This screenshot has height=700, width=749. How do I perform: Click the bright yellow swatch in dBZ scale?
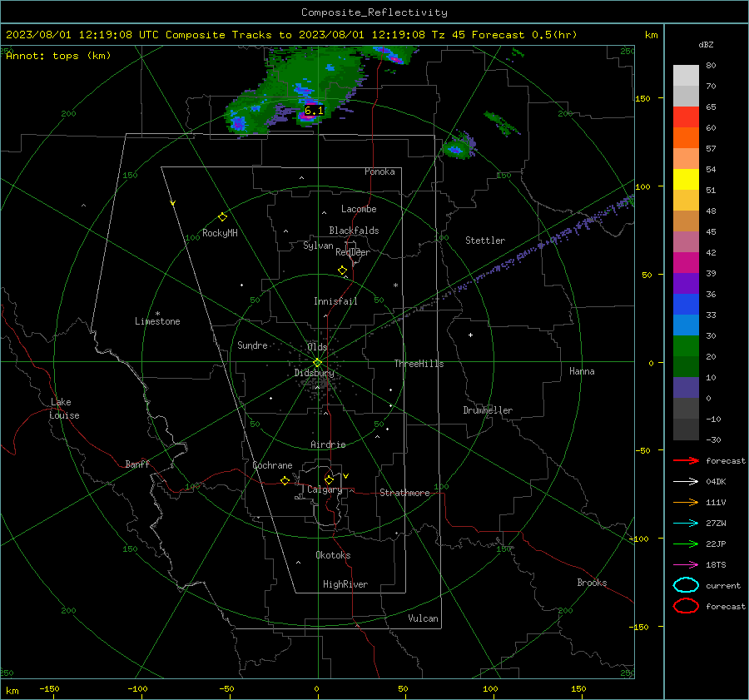tap(686, 180)
